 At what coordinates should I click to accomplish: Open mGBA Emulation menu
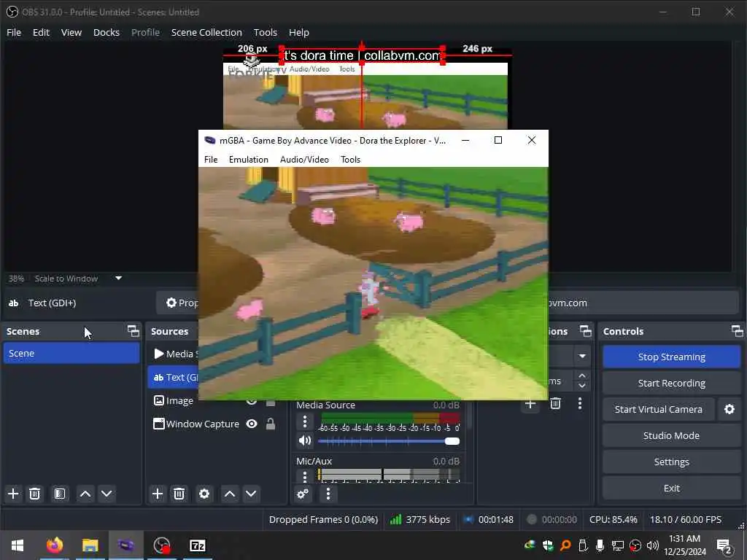[x=249, y=160]
